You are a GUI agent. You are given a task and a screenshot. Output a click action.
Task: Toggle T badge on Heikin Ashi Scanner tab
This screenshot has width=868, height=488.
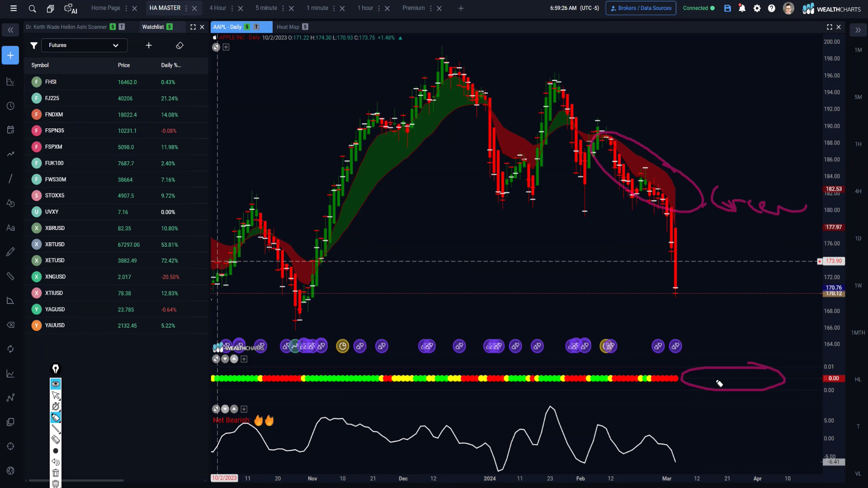pos(122,27)
